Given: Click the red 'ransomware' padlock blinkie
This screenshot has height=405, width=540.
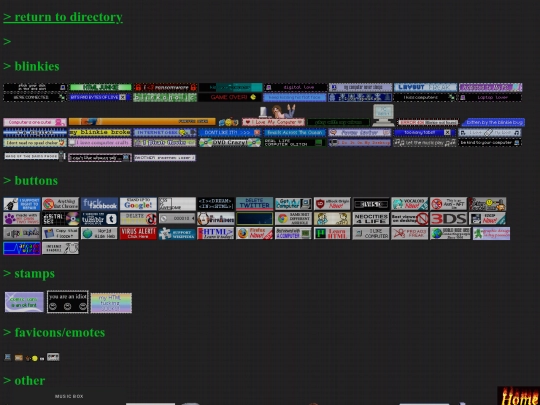Looking at the screenshot, I should pyautogui.click(x=165, y=87).
